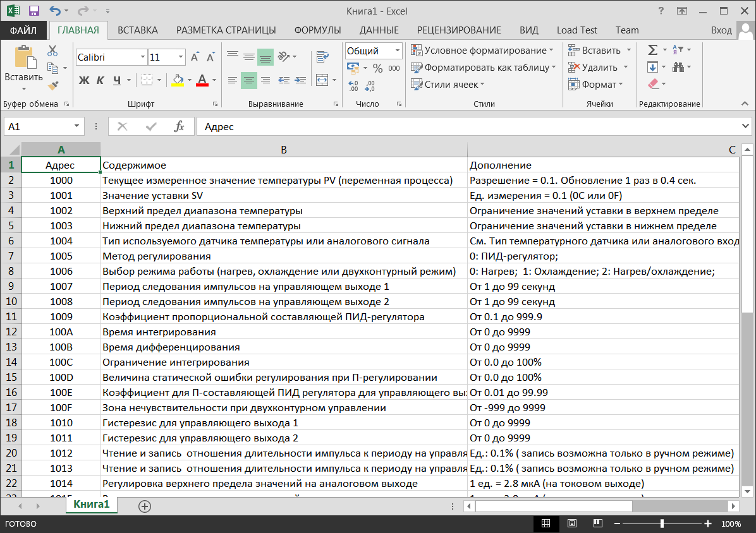The height and width of the screenshot is (533, 756).
Task: Decrease font size with the small A icon
Action: 210,57
